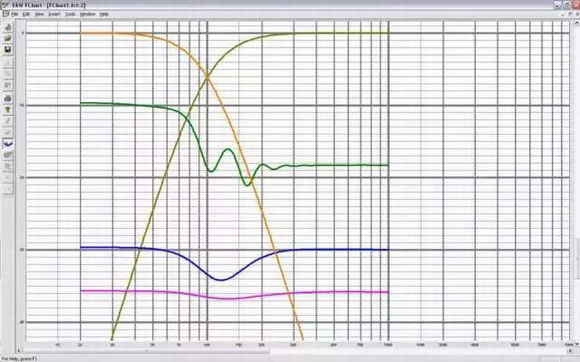Open the Insert menu

tap(54, 14)
